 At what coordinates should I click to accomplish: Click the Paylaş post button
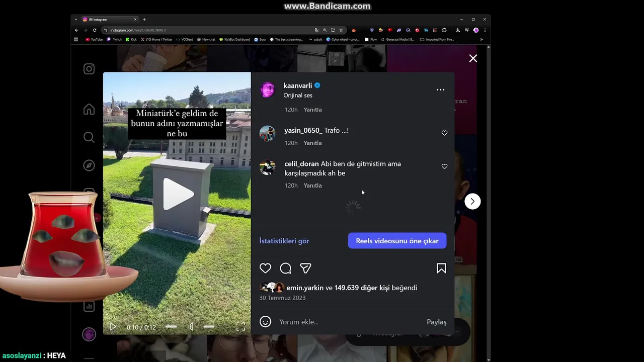436,322
